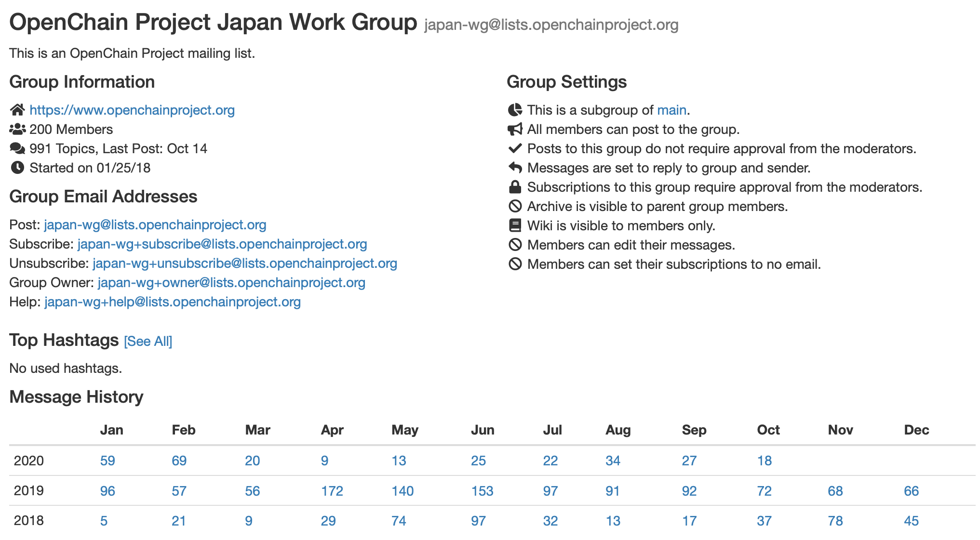980x540 pixels.
Task: Open January 2020 messages count 59
Action: click(x=107, y=461)
